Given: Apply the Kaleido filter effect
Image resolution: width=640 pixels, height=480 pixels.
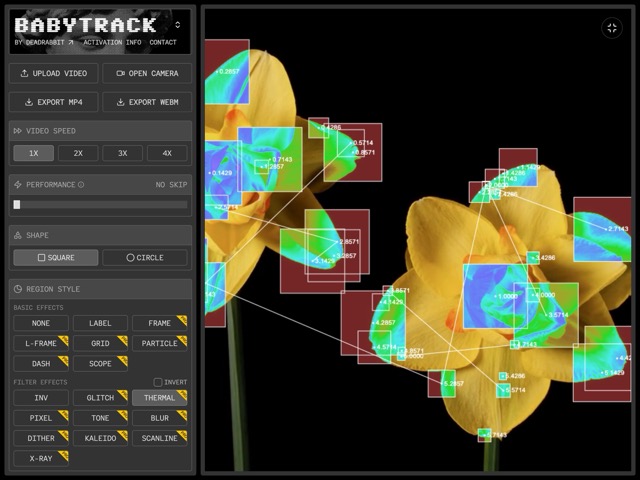Looking at the screenshot, I should [x=100, y=438].
